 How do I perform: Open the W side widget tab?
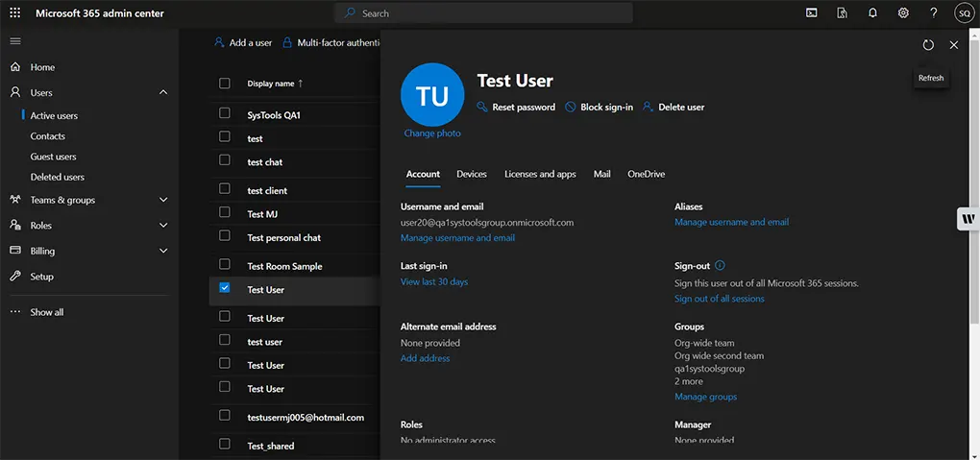[968, 219]
